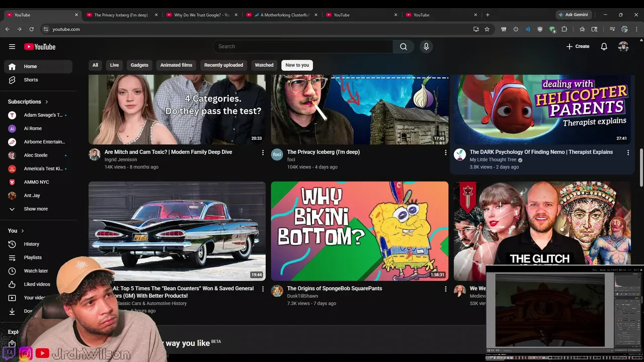Bookmark this tab with the star

tap(487, 29)
